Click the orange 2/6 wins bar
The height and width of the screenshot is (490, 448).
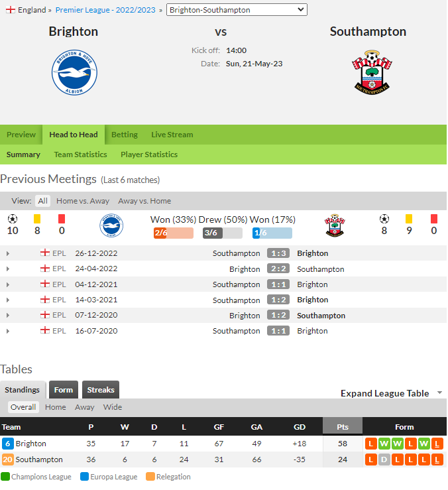(x=174, y=233)
